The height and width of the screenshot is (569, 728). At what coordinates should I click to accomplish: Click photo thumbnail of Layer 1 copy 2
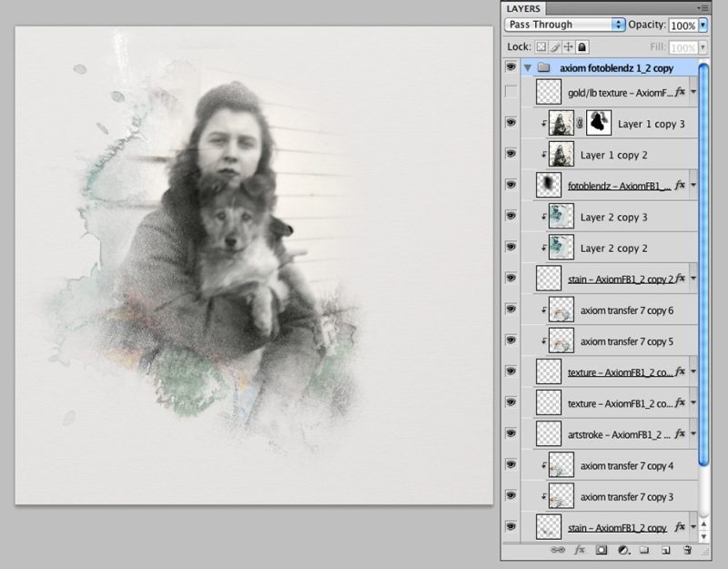[561, 154]
